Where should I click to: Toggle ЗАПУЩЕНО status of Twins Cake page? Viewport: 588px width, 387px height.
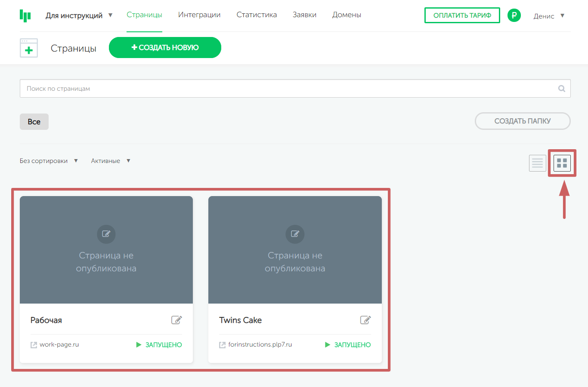[348, 345]
